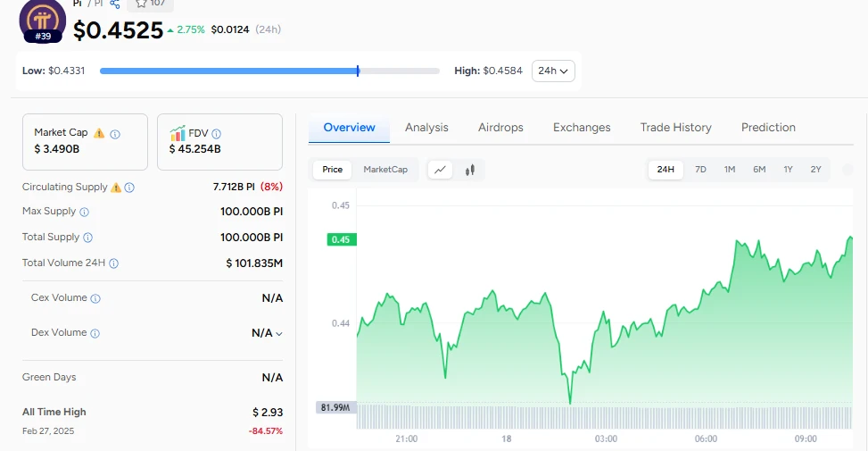Image resolution: width=868 pixels, height=451 pixels.
Task: Open the Trade History tab
Action: [x=675, y=128]
